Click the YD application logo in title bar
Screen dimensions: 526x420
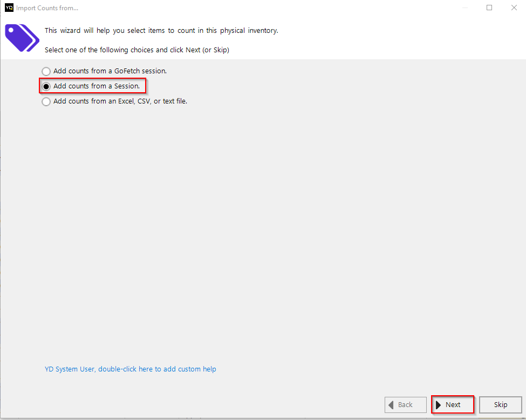(9, 8)
